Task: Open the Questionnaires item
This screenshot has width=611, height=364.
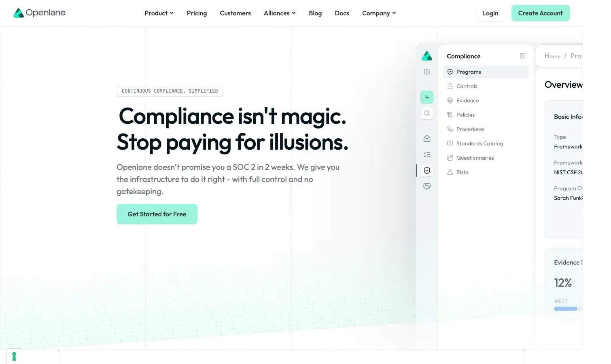Action: coord(486,158)
